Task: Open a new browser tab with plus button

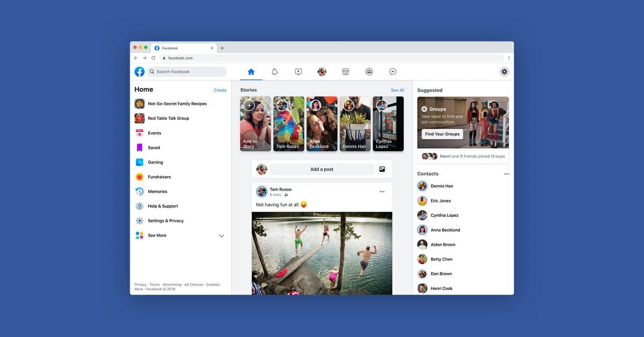Action: coord(222,48)
